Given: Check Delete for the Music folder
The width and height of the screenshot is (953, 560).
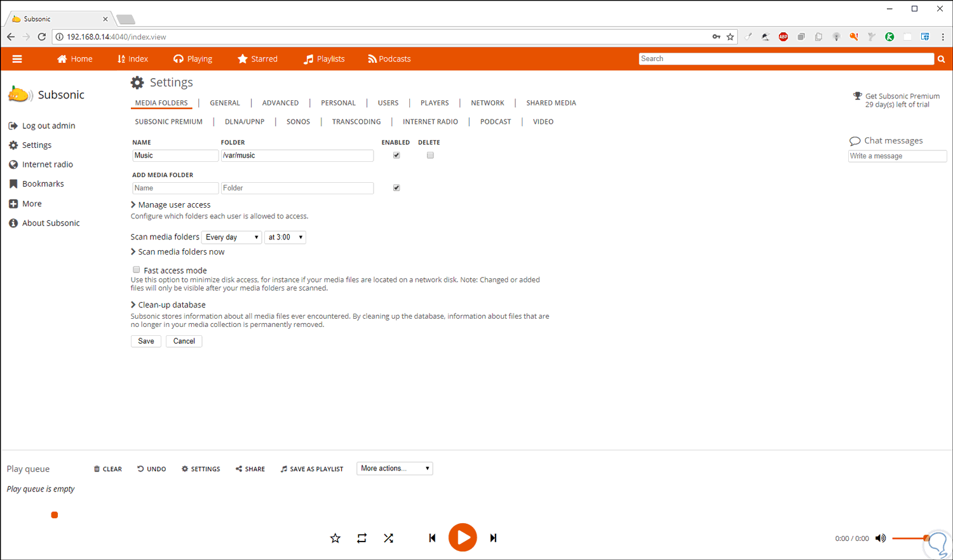Looking at the screenshot, I should pos(430,156).
